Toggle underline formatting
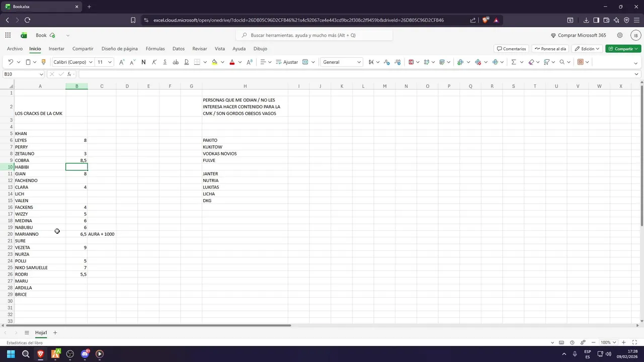Screen dimensions: 644x362 165,62
